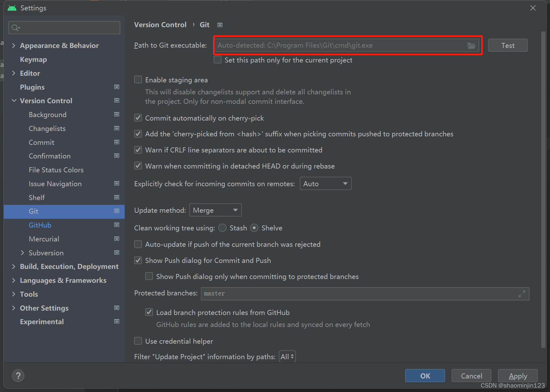Open the Experimental settings page

(x=42, y=322)
